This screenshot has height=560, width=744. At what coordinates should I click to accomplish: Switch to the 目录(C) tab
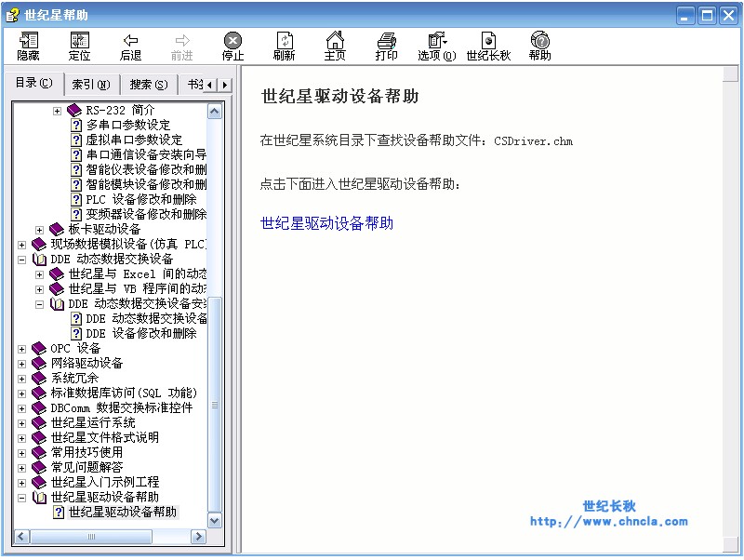pos(33,83)
